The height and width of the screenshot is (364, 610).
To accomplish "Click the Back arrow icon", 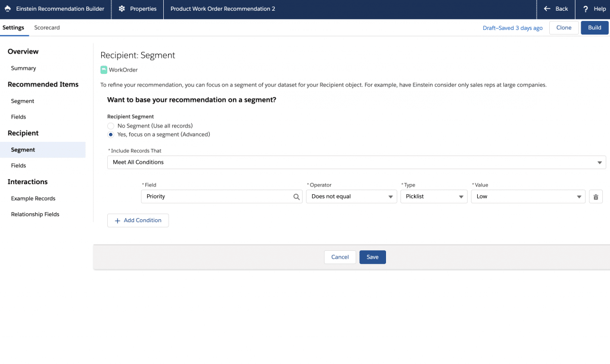I will click(x=546, y=9).
